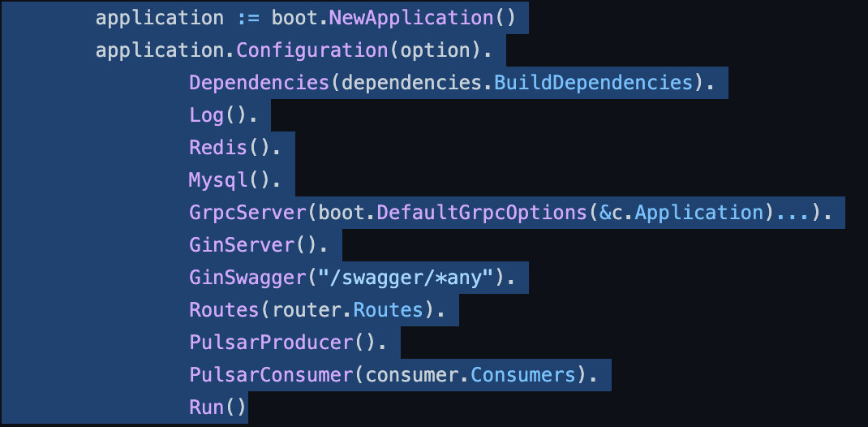Place cursor on Configuration method
Image resolution: width=868 pixels, height=427 pixels.
[312, 50]
